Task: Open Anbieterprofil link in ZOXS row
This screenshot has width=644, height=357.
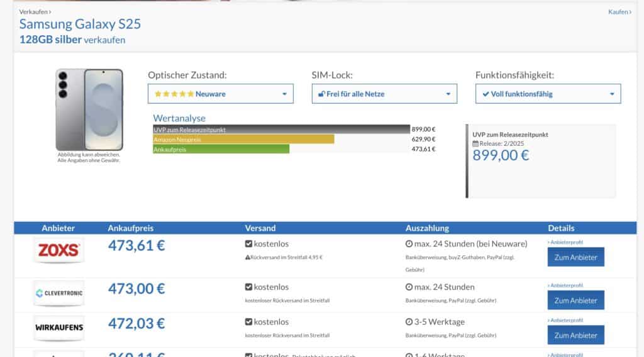Action: (565, 242)
